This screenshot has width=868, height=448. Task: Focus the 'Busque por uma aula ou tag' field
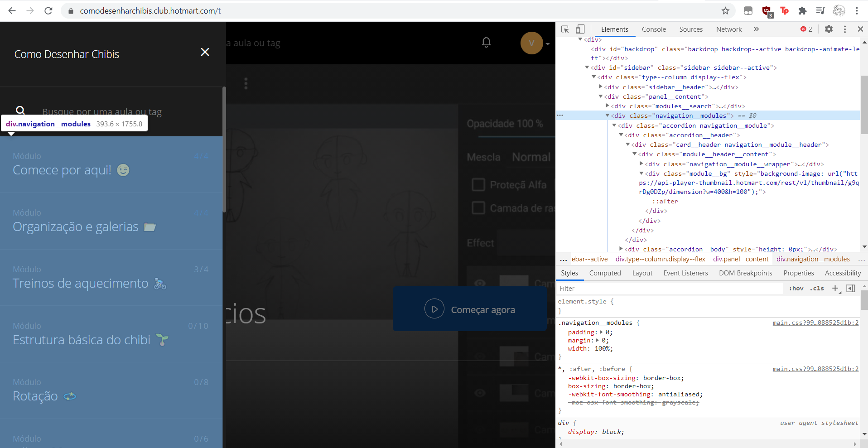(x=102, y=111)
